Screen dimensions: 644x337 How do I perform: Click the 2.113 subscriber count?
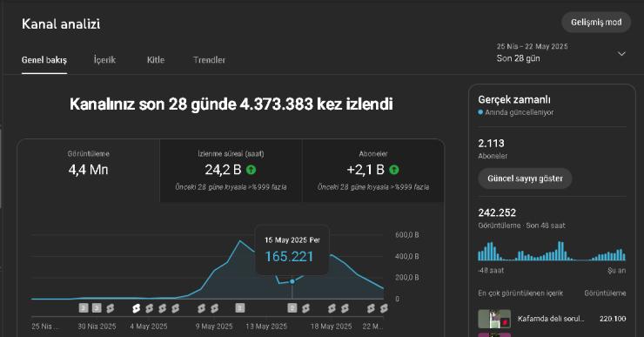[491, 144]
